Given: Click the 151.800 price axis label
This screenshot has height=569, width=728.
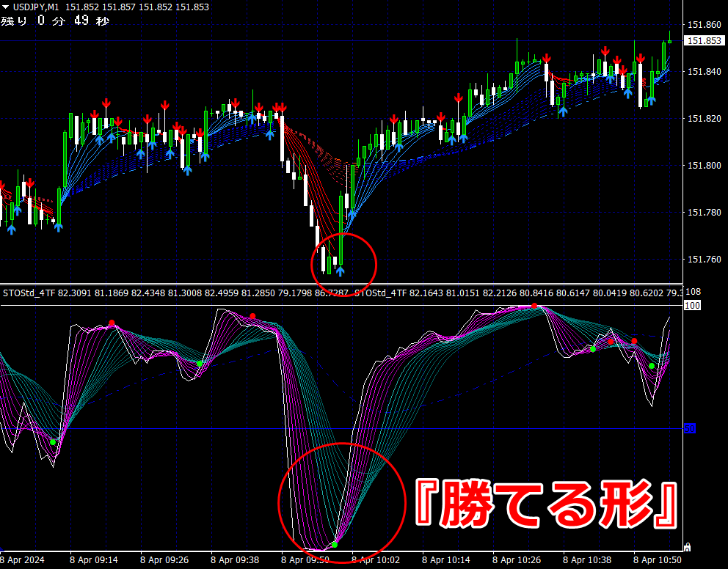Looking at the screenshot, I should pyautogui.click(x=705, y=165).
